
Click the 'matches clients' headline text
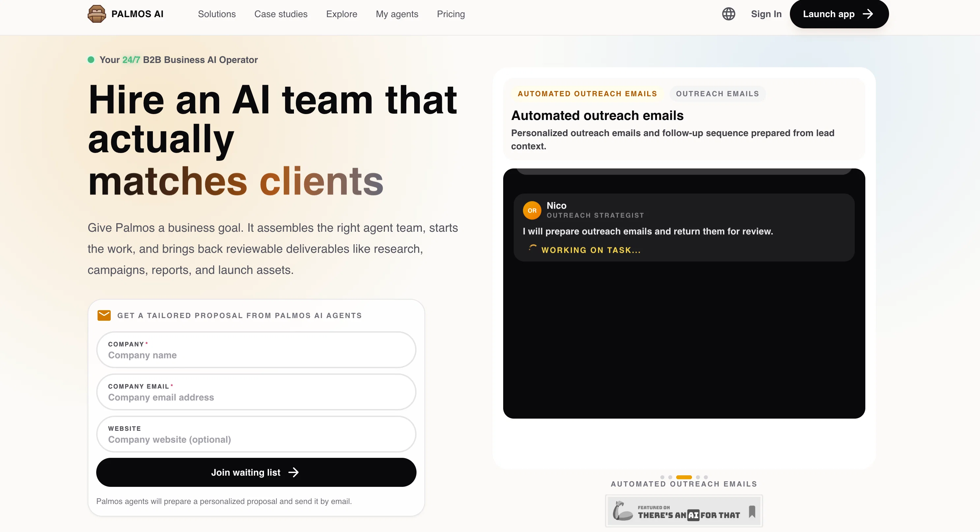click(x=236, y=181)
